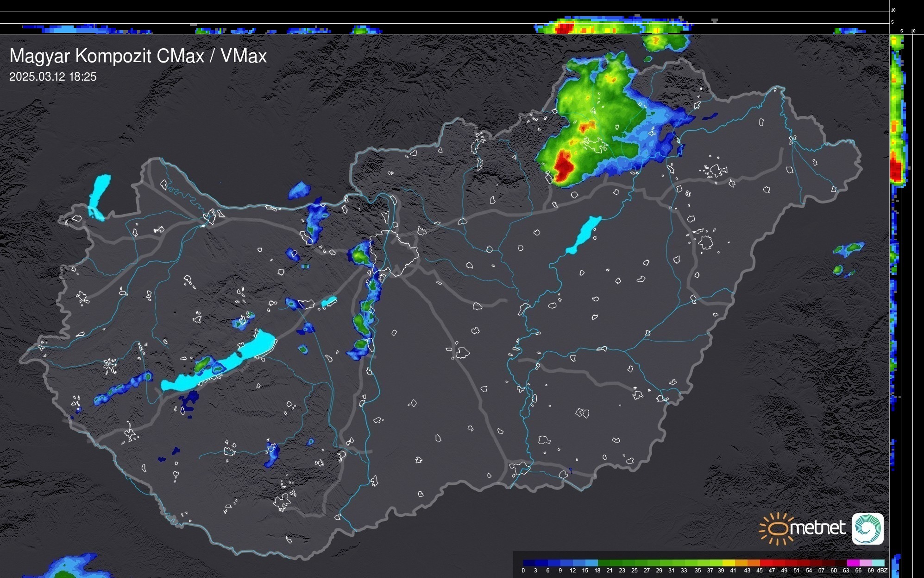Click the title Magyar Kompozit CMax / VMax
The width and height of the screenshot is (924, 578).
(138, 56)
